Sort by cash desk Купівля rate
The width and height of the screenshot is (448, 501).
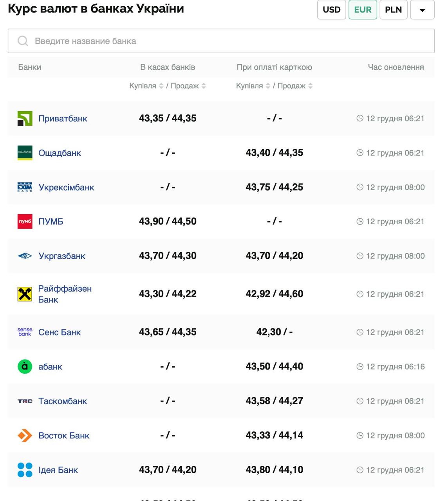point(161,86)
